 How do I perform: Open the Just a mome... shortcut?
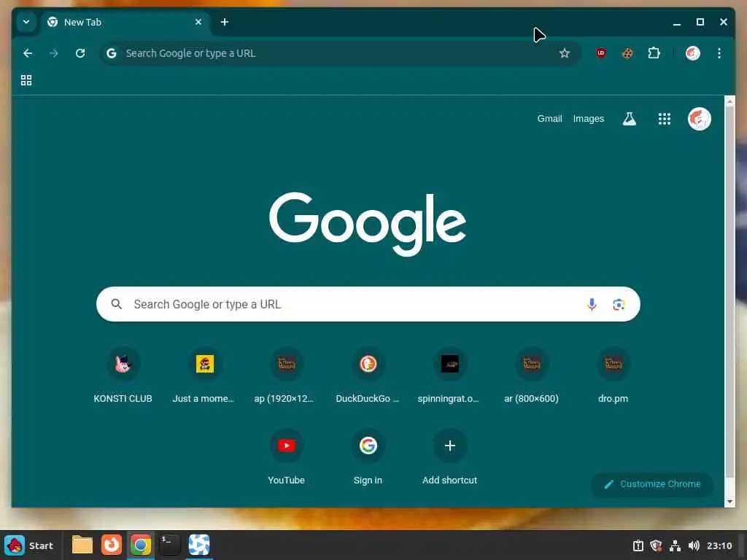click(x=204, y=376)
